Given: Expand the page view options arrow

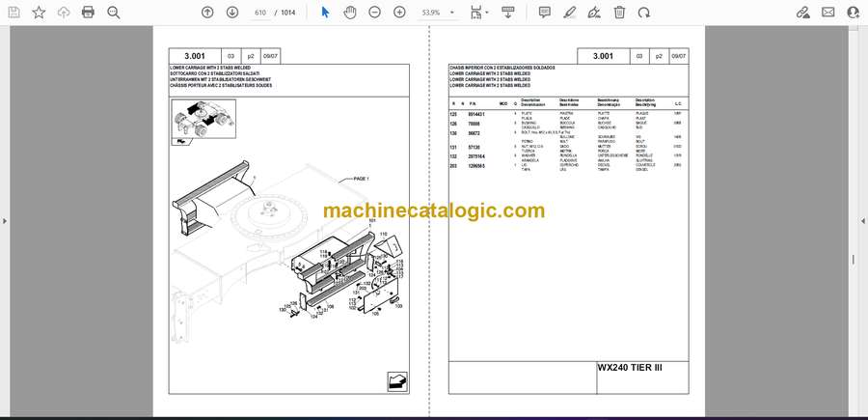Looking at the screenshot, I should pos(487,13).
